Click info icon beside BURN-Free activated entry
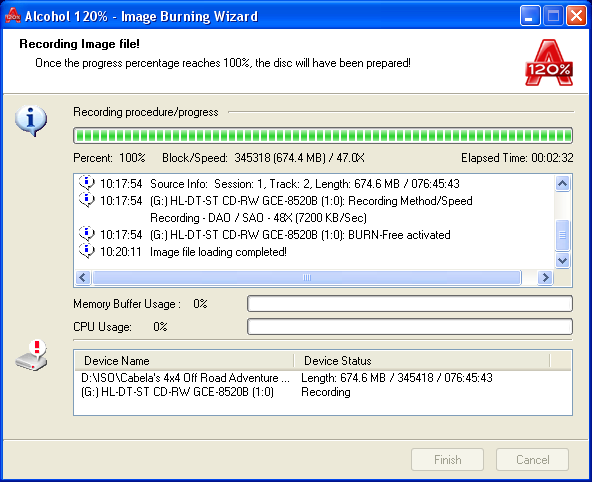592x482 pixels. (86, 234)
